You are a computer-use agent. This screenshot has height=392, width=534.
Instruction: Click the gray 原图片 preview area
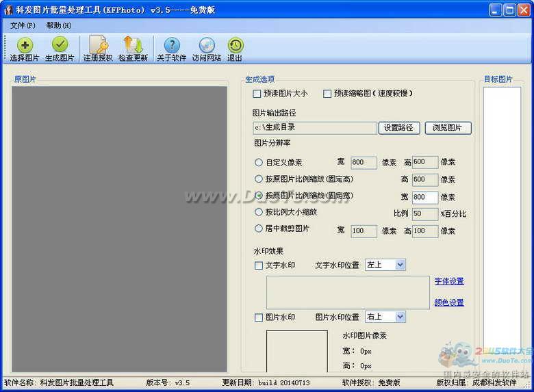coord(120,229)
